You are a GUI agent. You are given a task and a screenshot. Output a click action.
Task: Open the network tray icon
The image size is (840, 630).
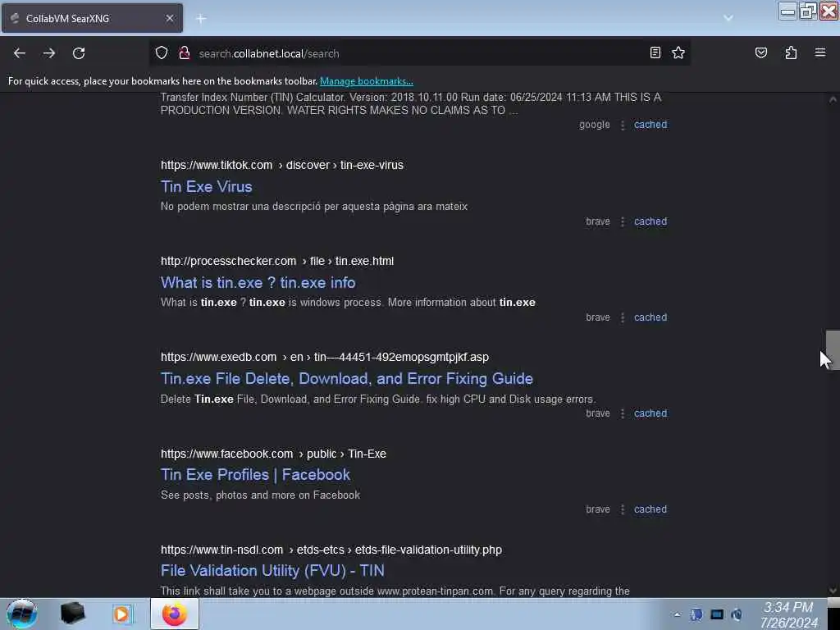pyautogui.click(x=717, y=614)
